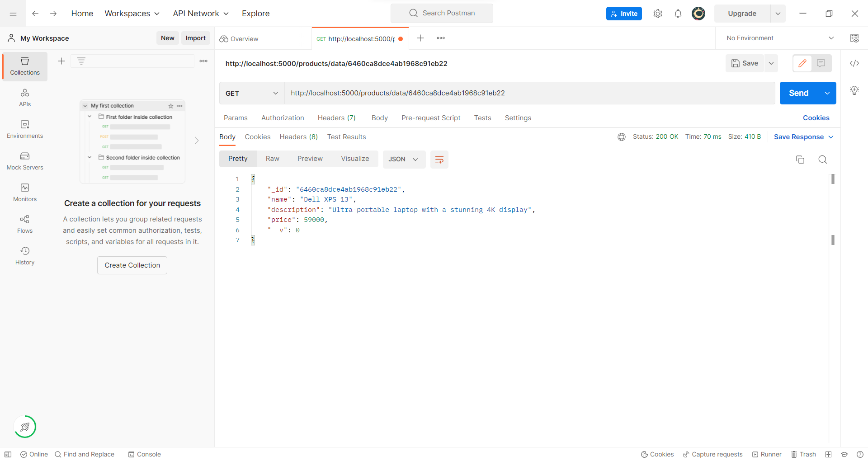Click the Send button

point(799,93)
